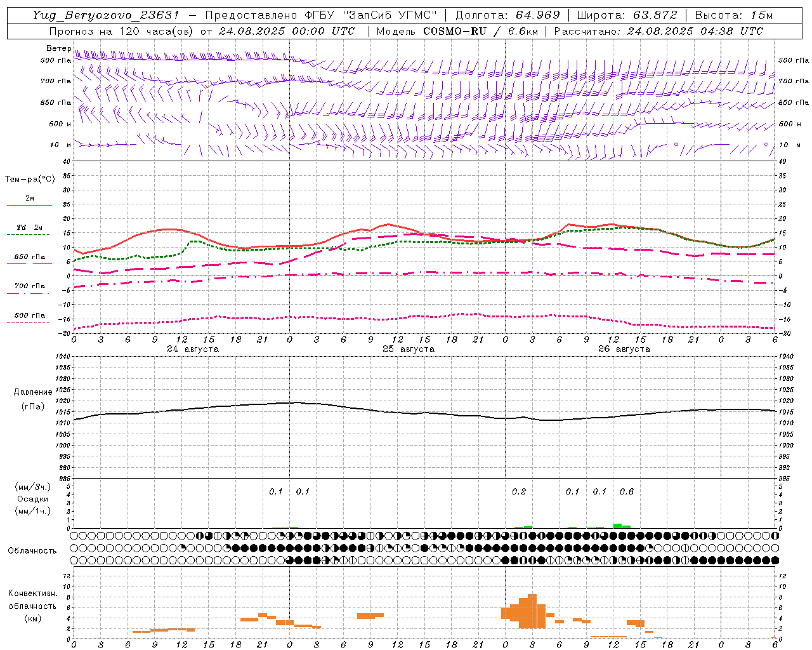This screenshot has height=650, width=812.
Task: Select the (мм/1ч.) precipitation unit label
Action: [x=32, y=511]
